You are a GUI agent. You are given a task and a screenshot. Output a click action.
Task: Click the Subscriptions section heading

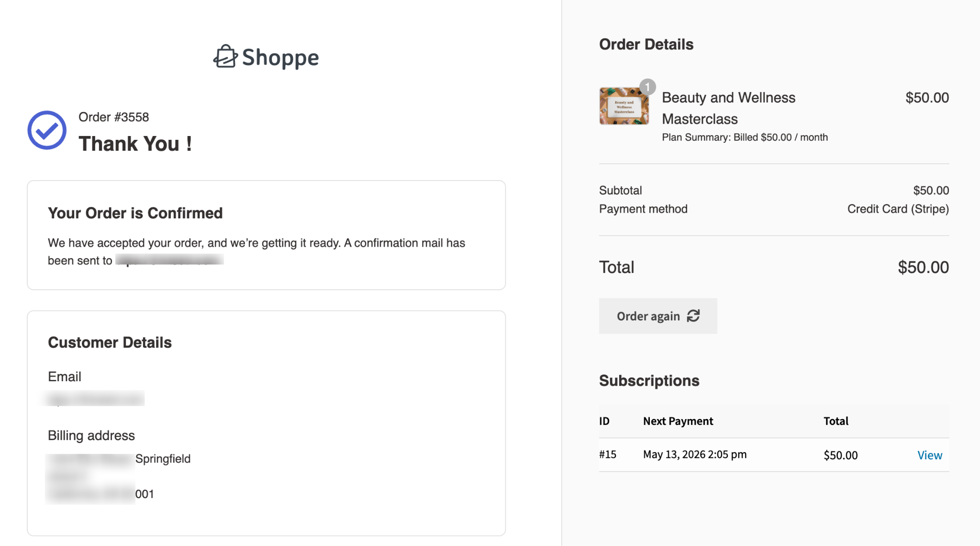(x=649, y=380)
